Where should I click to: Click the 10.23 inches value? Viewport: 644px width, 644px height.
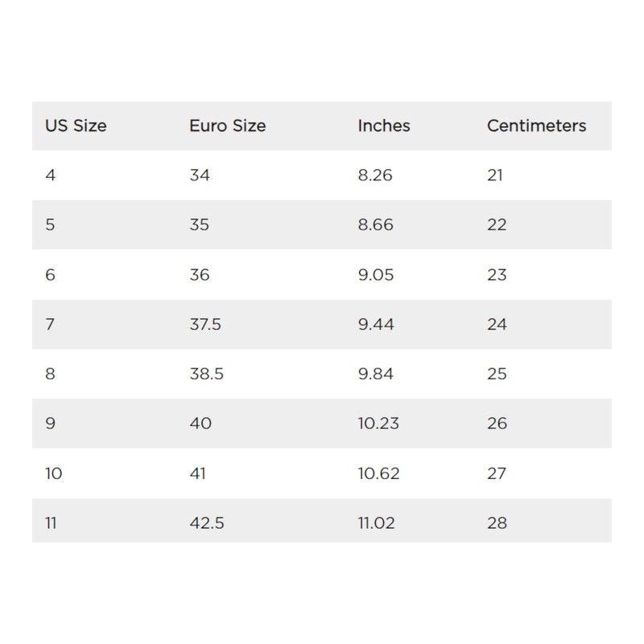[x=378, y=423]
